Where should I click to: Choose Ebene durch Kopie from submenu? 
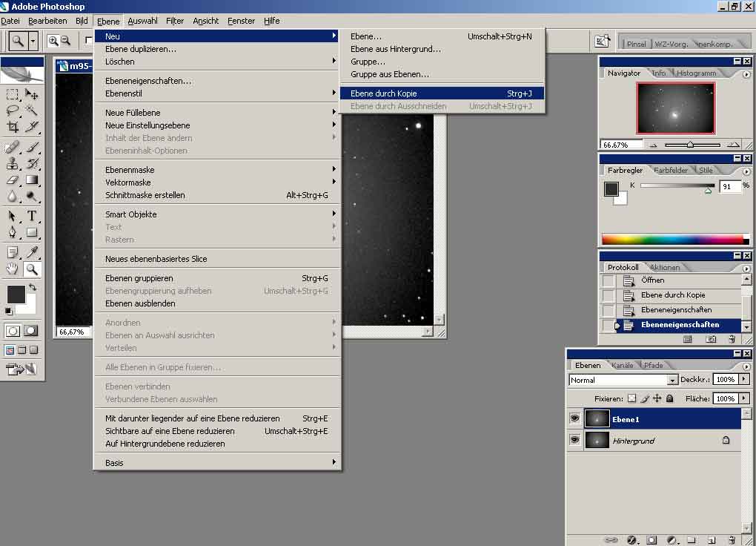coord(442,93)
